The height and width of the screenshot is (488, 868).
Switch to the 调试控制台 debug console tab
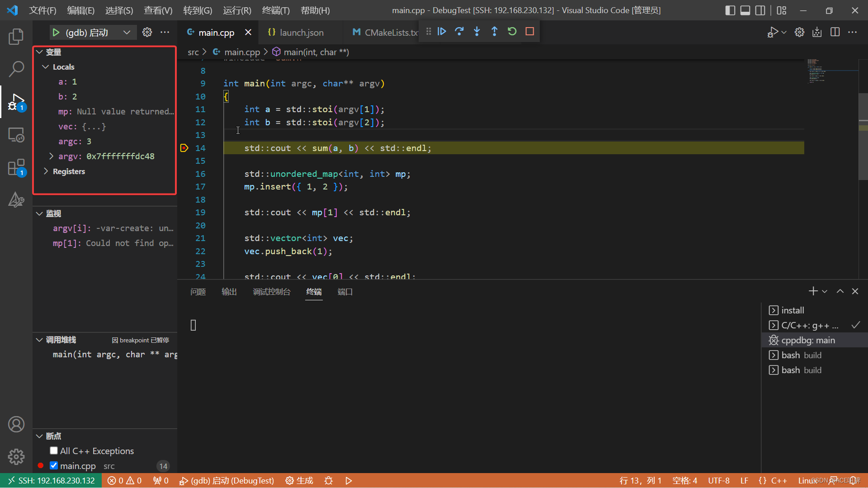click(272, 292)
